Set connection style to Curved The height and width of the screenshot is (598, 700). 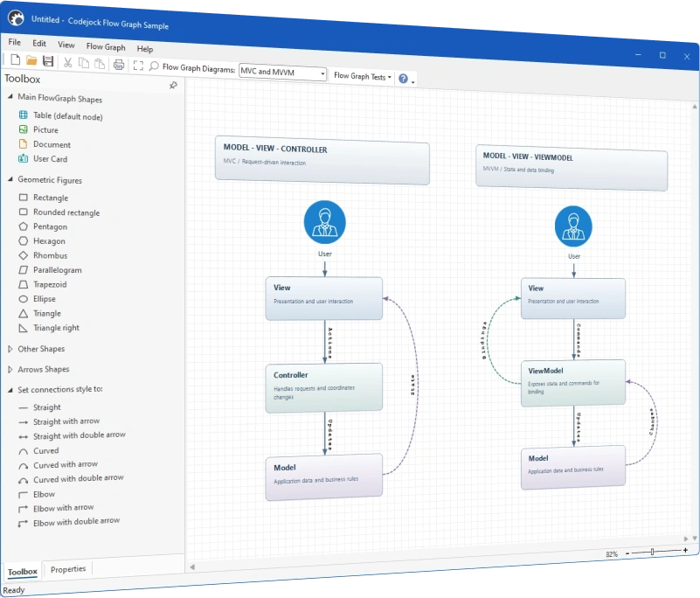point(38,450)
